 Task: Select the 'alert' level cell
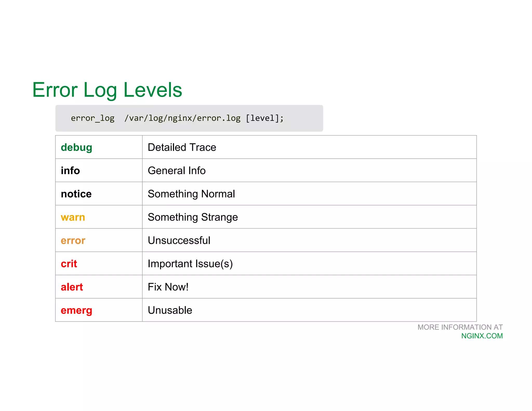pos(99,287)
